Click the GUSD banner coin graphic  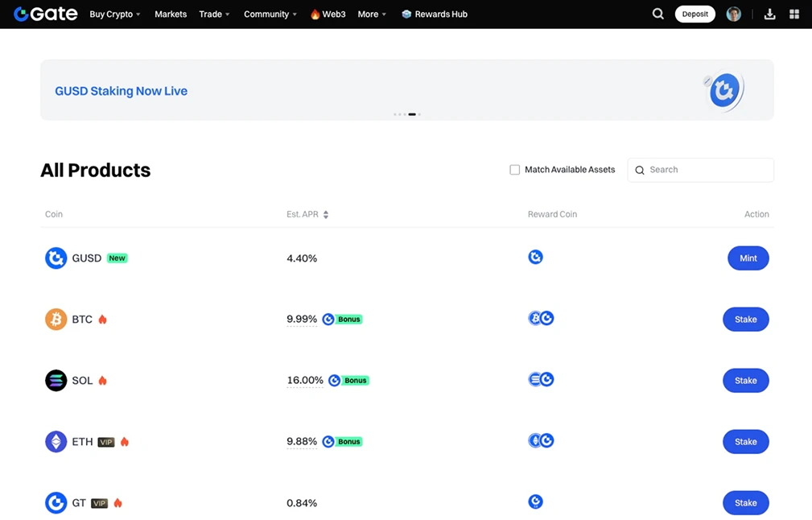(724, 90)
